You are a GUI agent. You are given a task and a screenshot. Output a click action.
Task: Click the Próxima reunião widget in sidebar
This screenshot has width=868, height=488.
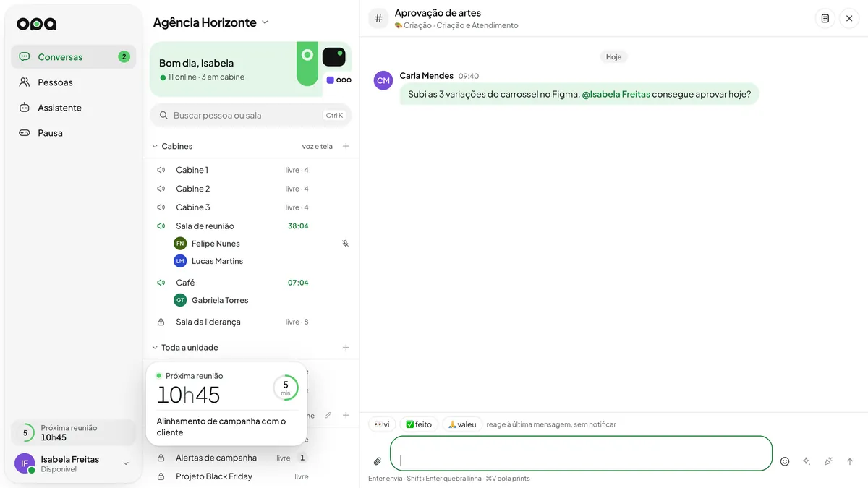pos(73,432)
